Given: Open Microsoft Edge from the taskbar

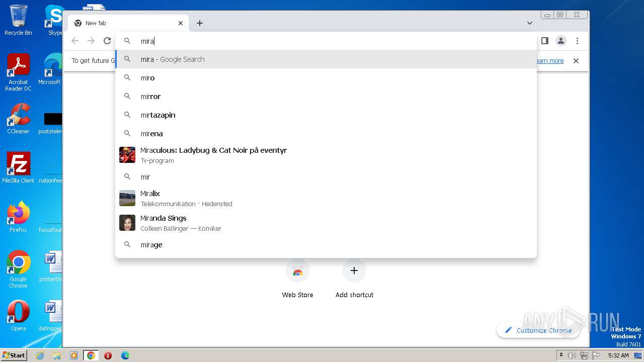Looking at the screenshot, I should pyautogui.click(x=125, y=355).
